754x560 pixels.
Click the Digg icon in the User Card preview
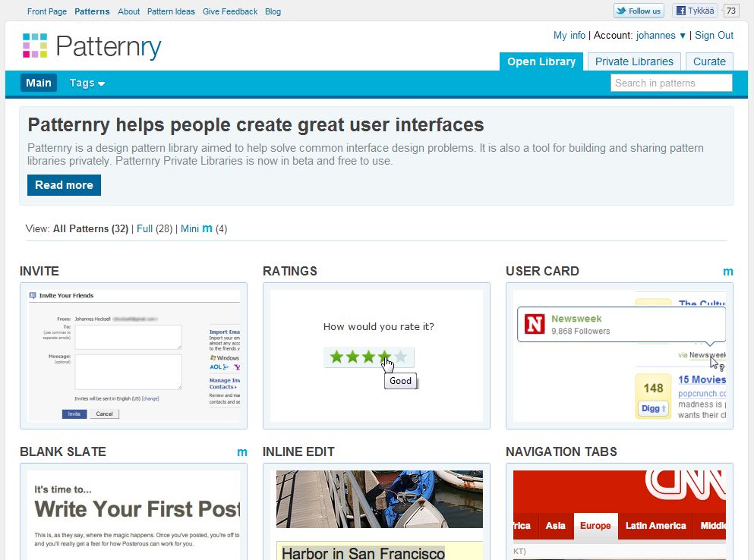(651, 407)
